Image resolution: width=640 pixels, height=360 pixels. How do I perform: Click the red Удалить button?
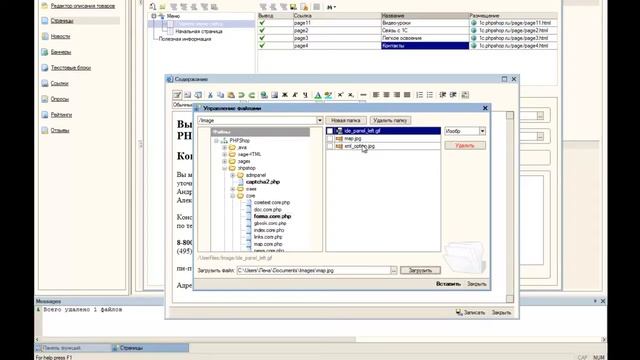465,145
